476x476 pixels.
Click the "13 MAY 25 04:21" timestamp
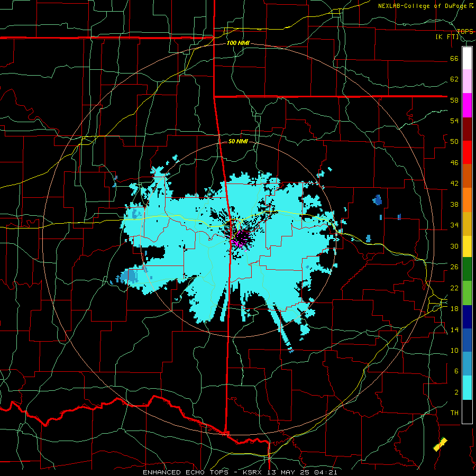pyautogui.click(x=302, y=472)
